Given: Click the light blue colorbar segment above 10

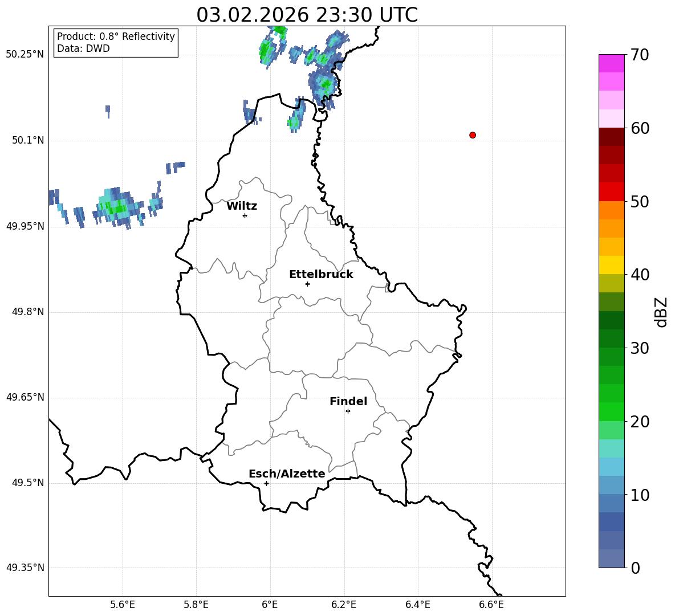Looking at the screenshot, I should click(x=611, y=486).
